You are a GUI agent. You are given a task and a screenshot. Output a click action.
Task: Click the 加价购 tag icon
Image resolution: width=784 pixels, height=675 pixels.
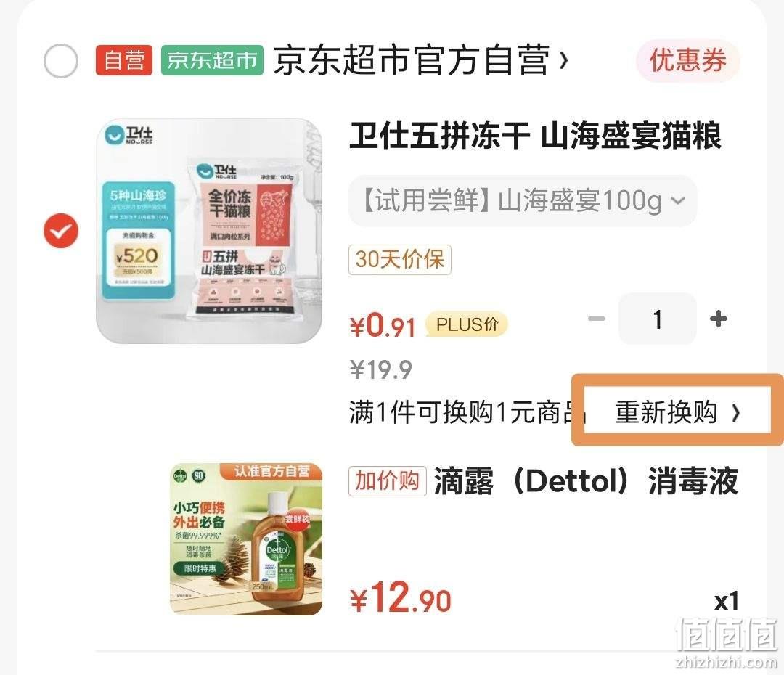(388, 481)
